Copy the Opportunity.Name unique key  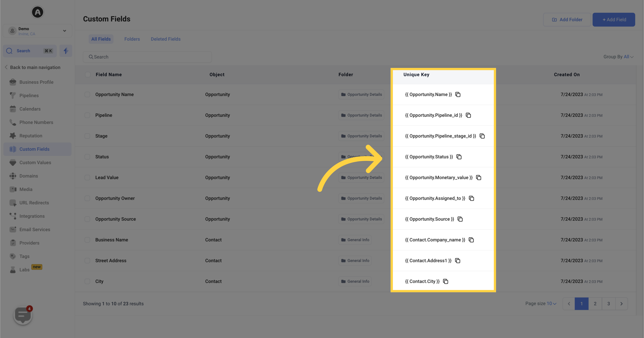click(x=458, y=94)
